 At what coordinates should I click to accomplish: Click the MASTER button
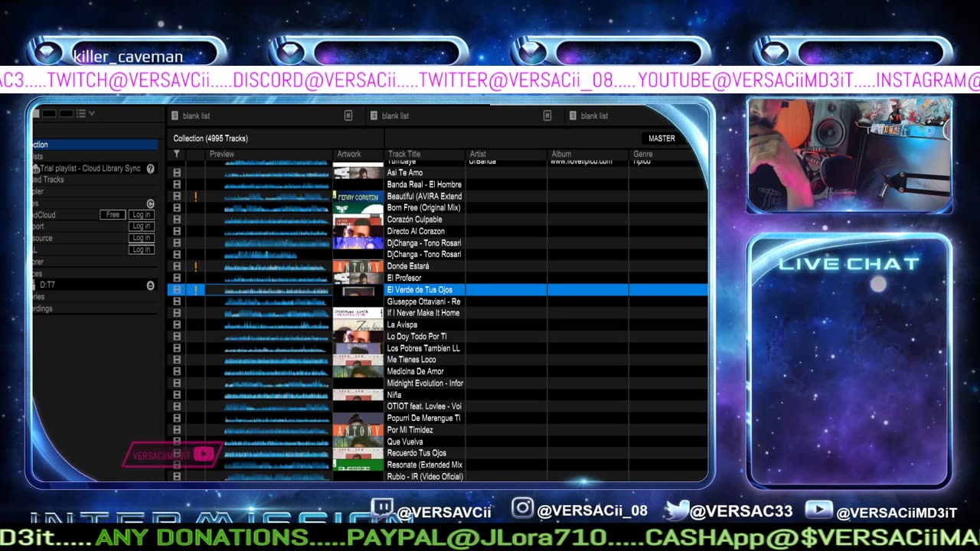[x=661, y=139]
